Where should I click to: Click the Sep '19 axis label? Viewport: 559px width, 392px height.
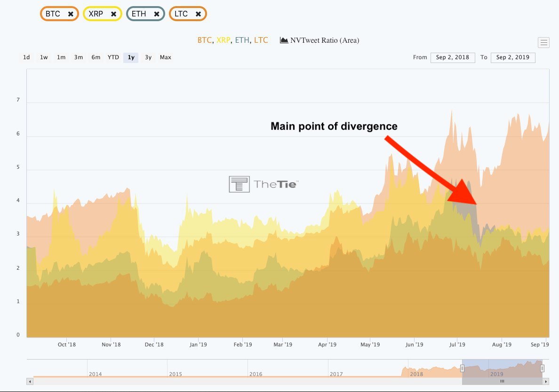pyautogui.click(x=540, y=345)
